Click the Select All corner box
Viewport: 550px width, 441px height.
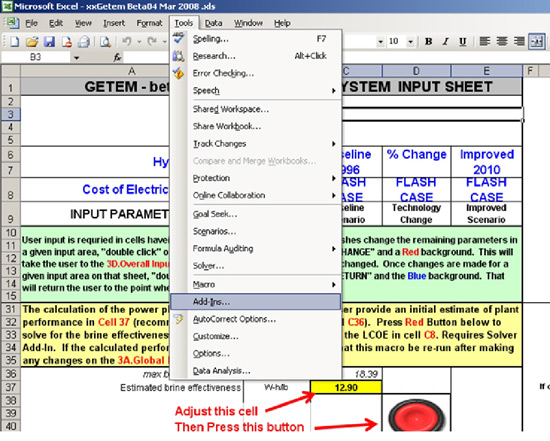pyautogui.click(x=11, y=71)
